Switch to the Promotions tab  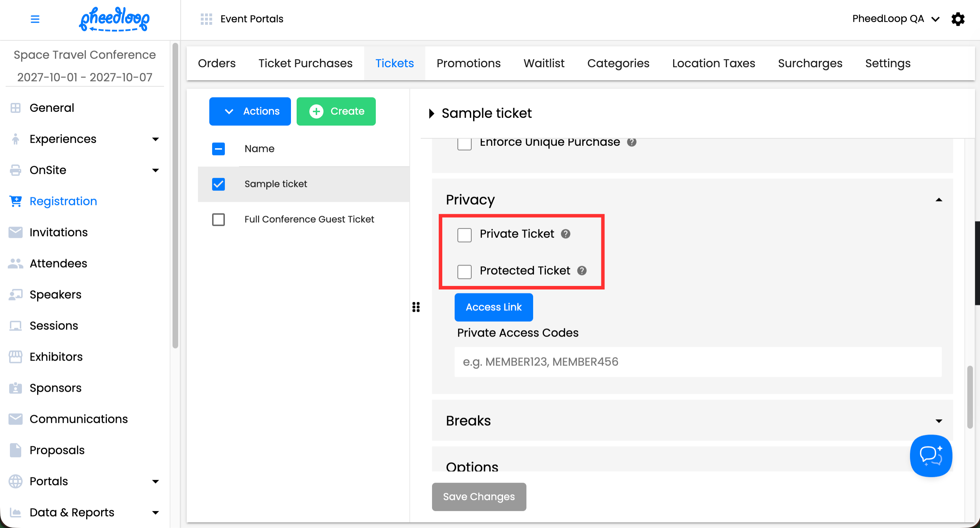(x=468, y=63)
